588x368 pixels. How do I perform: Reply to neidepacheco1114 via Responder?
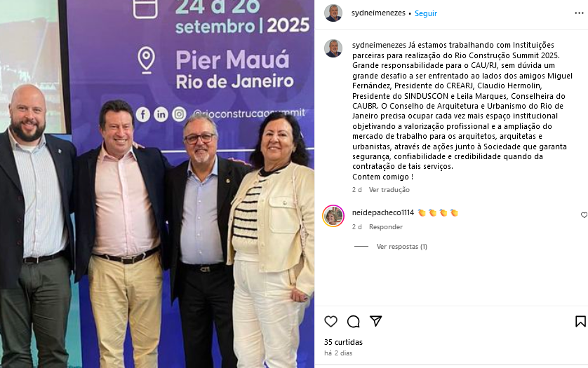[385, 227]
